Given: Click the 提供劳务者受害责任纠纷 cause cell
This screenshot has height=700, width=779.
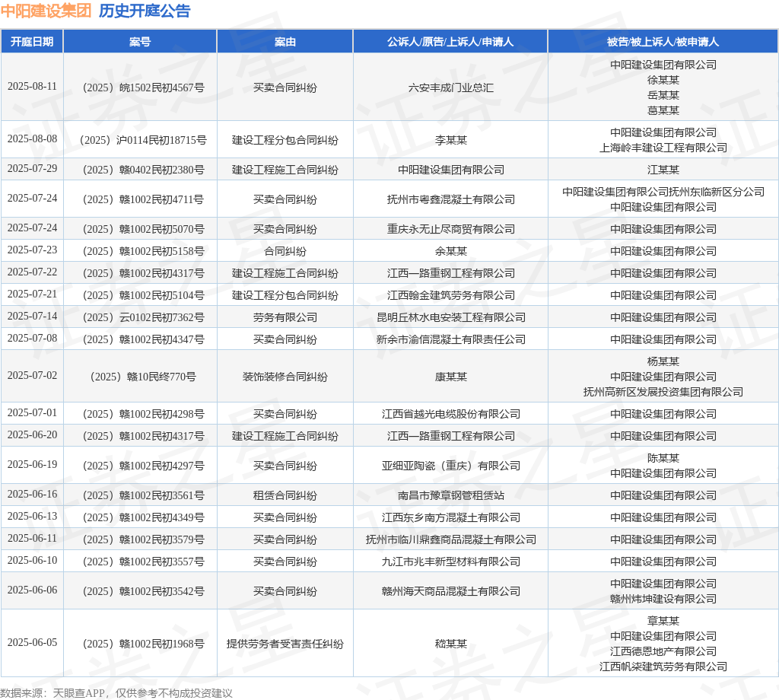Looking at the screenshot, I should click(x=285, y=644).
